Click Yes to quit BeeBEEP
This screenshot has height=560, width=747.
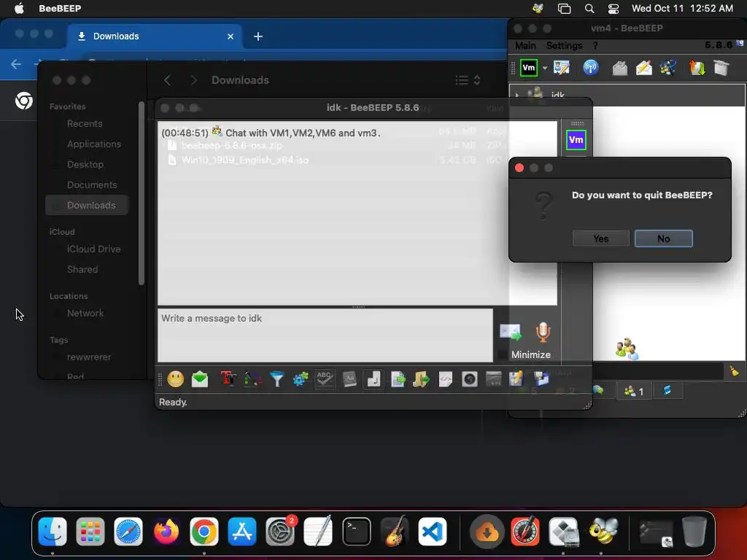600,238
